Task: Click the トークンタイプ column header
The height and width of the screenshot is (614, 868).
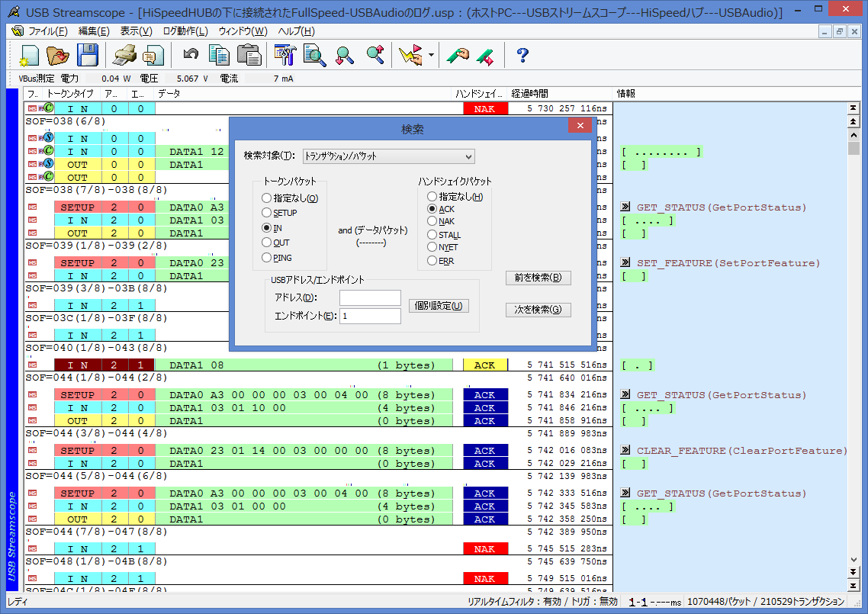Action: coord(70,94)
